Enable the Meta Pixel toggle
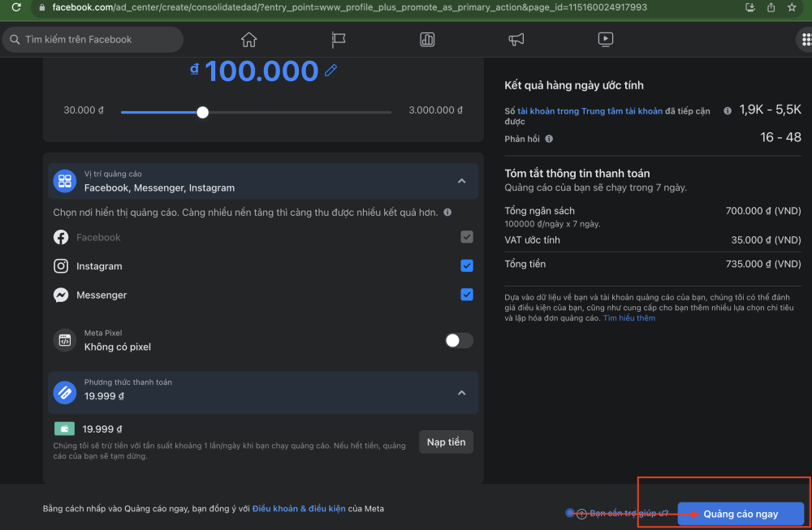The height and width of the screenshot is (530, 812). [x=459, y=340]
